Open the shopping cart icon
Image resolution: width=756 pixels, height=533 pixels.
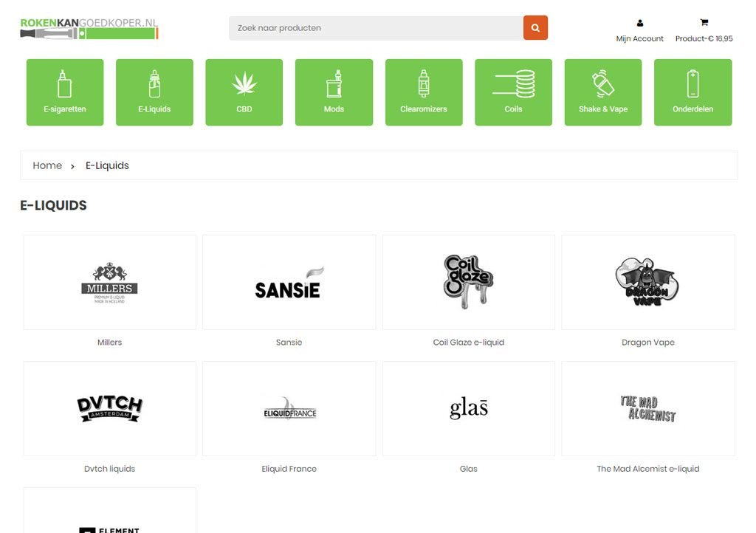point(704,22)
